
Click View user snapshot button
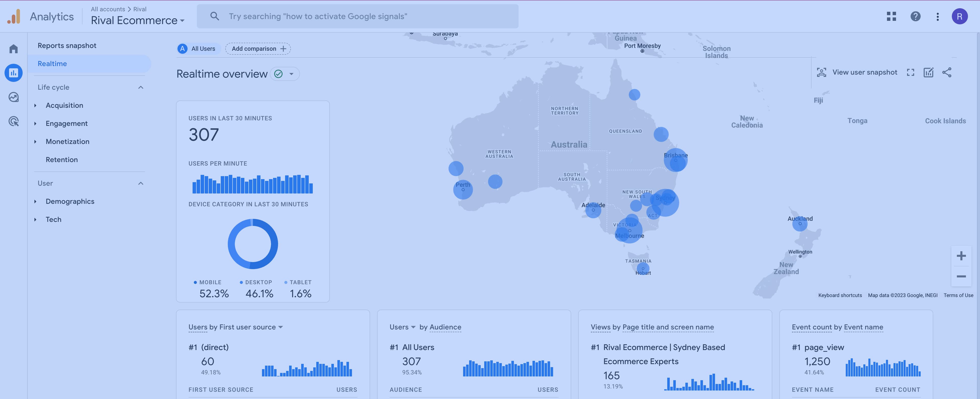tap(857, 72)
